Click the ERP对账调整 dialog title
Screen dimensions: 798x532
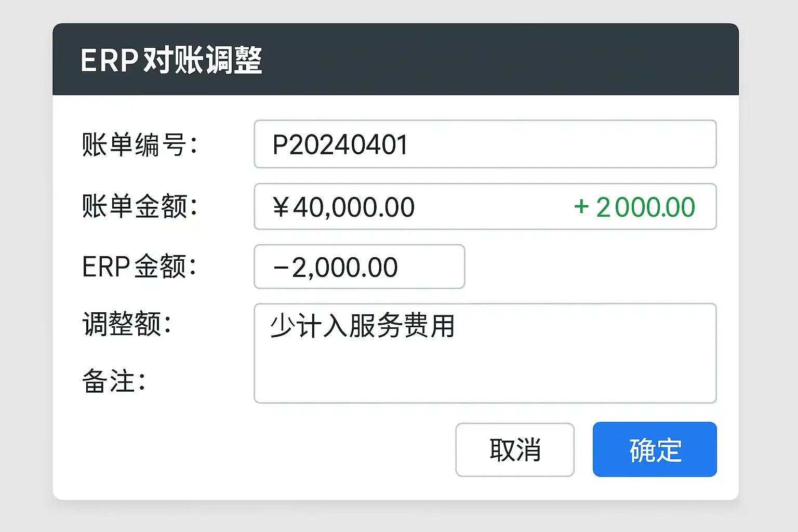[171, 60]
